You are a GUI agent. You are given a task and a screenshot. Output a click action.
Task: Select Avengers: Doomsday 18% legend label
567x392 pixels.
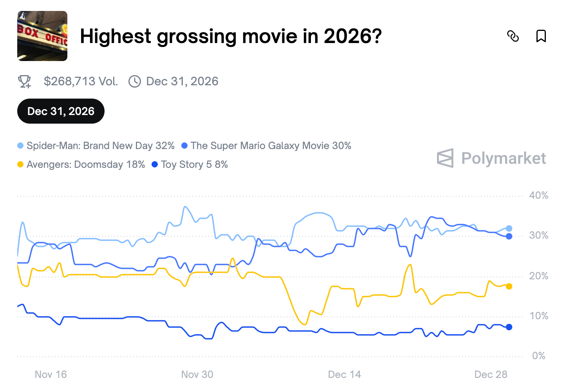(x=86, y=164)
